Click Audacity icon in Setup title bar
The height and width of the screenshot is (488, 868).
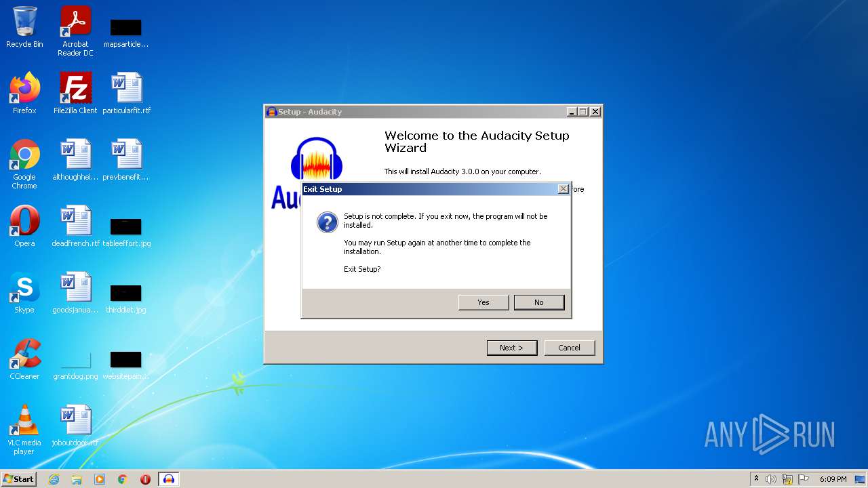pos(271,112)
